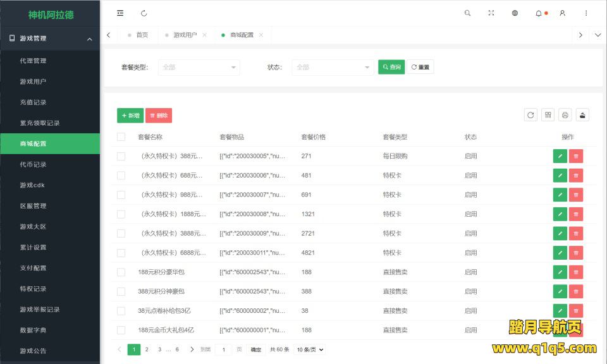This screenshot has width=607, height=364.
Task: Click the globe language icon
Action: pyautogui.click(x=515, y=13)
